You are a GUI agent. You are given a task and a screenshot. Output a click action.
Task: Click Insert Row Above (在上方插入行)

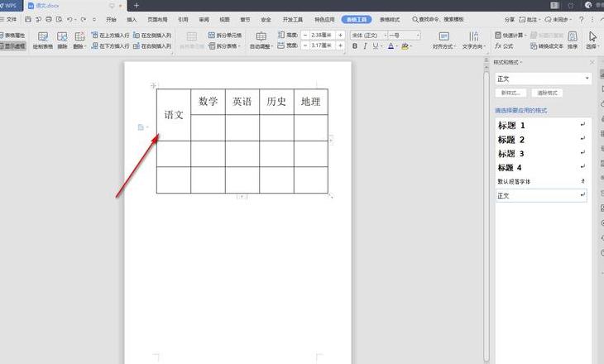click(x=110, y=35)
